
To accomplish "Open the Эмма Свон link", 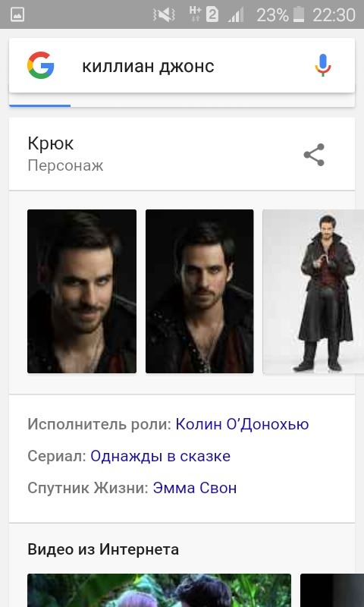I will (195, 488).
